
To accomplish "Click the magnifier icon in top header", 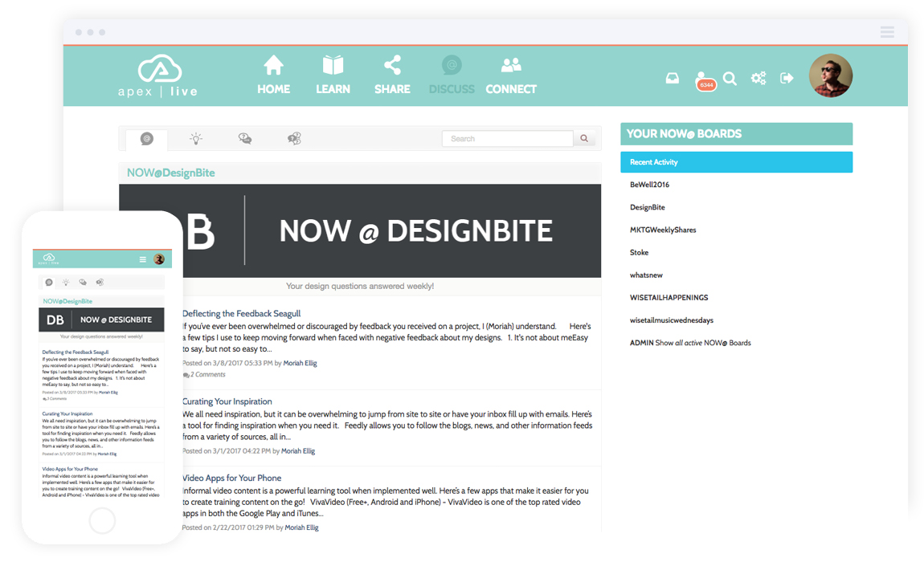I will pos(730,78).
